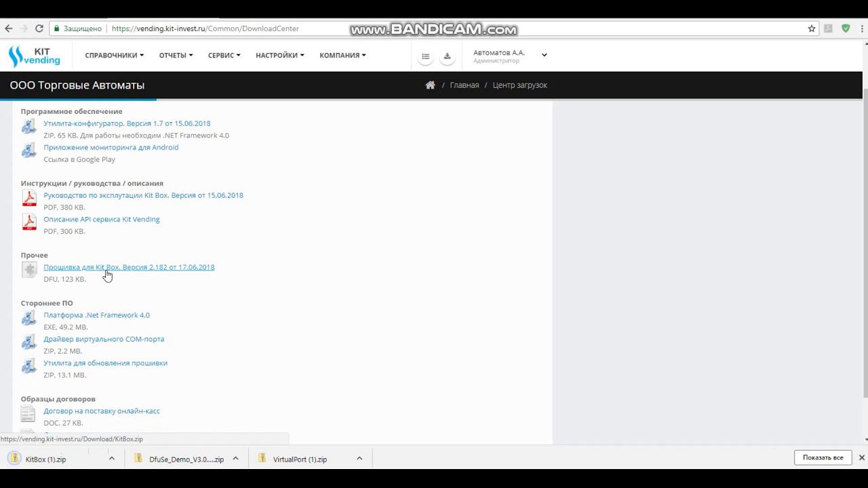Open Утилита-конфигуратор version 1.7 link
The height and width of the screenshot is (488, 868).
click(x=127, y=123)
